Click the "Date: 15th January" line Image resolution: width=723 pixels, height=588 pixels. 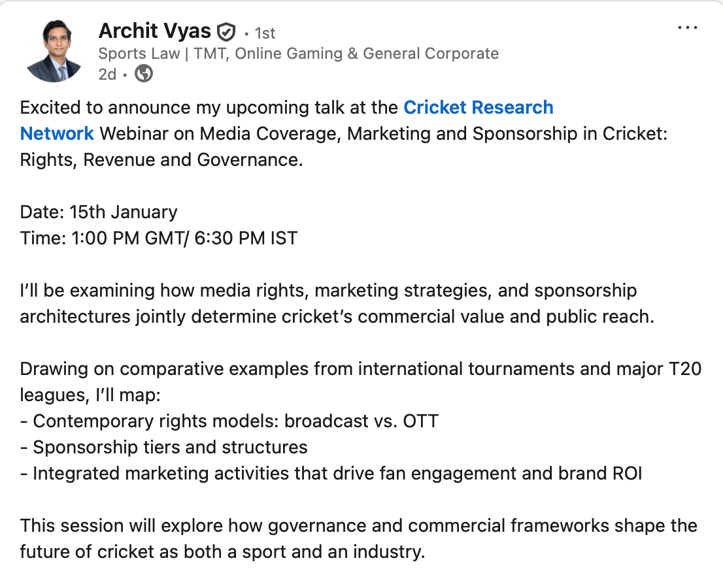pyautogui.click(x=99, y=212)
